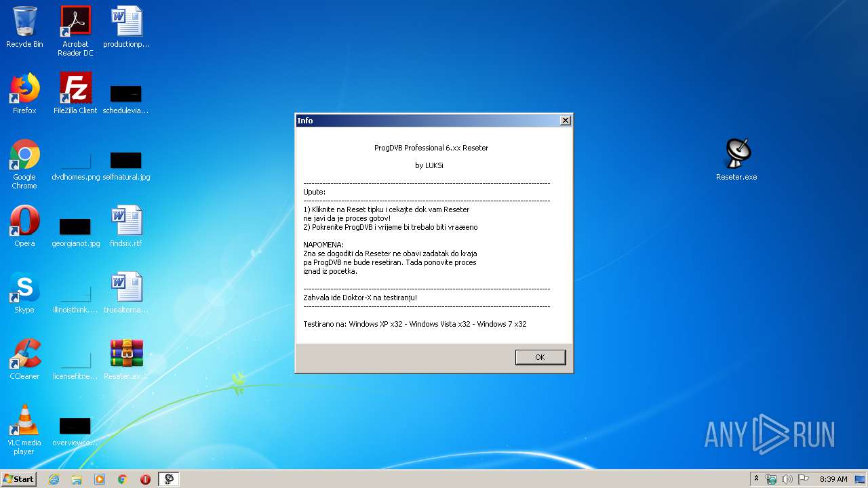Launch Internet Explorer from the taskbar

[x=54, y=479]
